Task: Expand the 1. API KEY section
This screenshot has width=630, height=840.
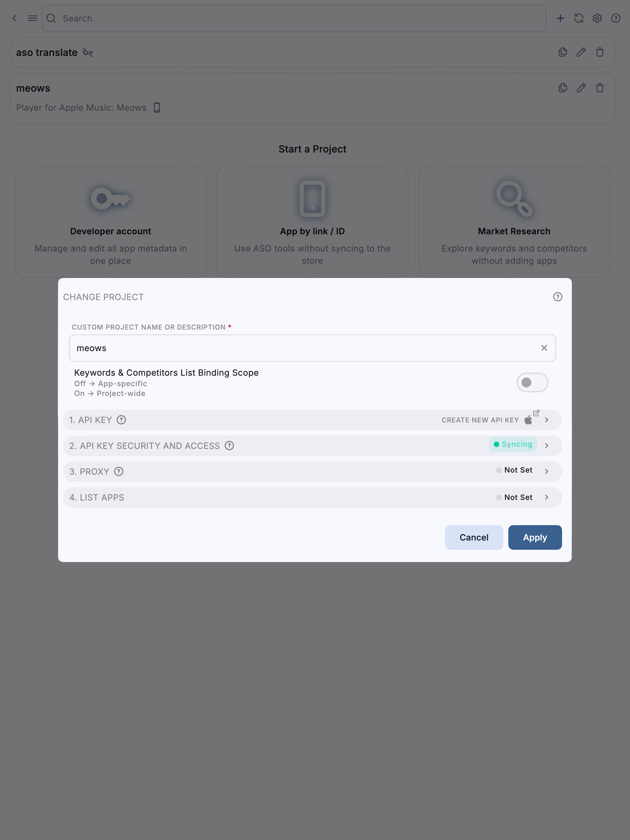Action: click(546, 420)
